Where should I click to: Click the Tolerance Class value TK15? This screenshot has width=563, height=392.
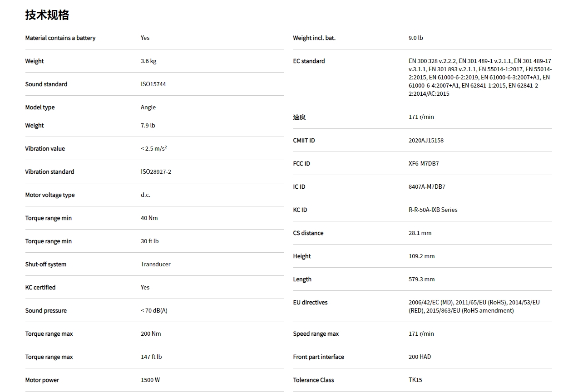click(415, 380)
